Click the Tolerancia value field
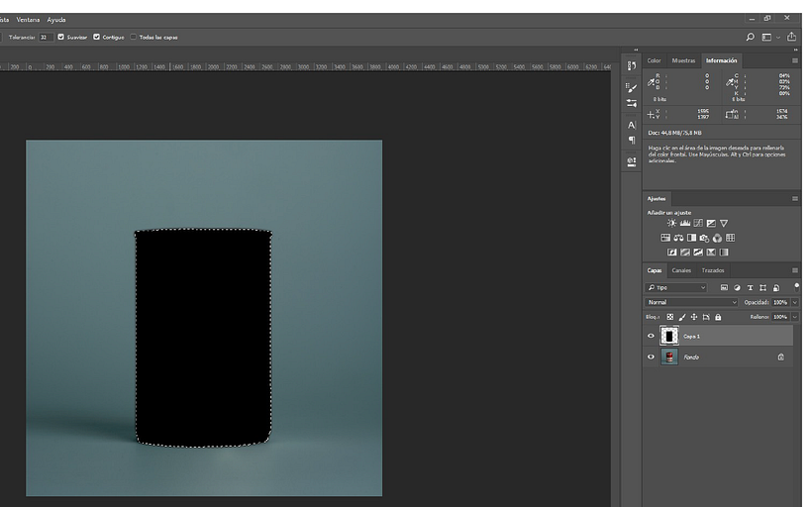 pos(46,38)
